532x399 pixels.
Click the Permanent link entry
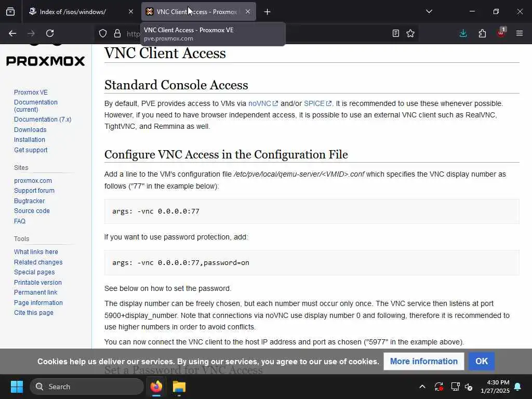pos(36,292)
